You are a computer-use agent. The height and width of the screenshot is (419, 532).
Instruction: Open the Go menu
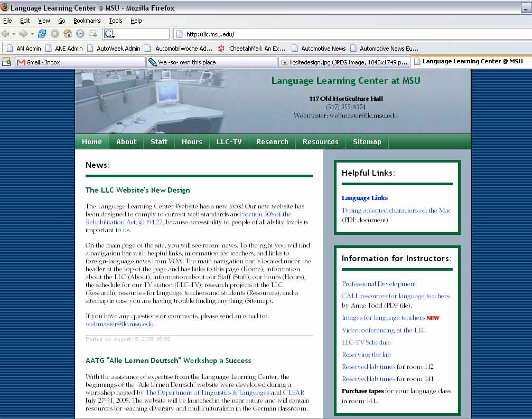coord(61,21)
